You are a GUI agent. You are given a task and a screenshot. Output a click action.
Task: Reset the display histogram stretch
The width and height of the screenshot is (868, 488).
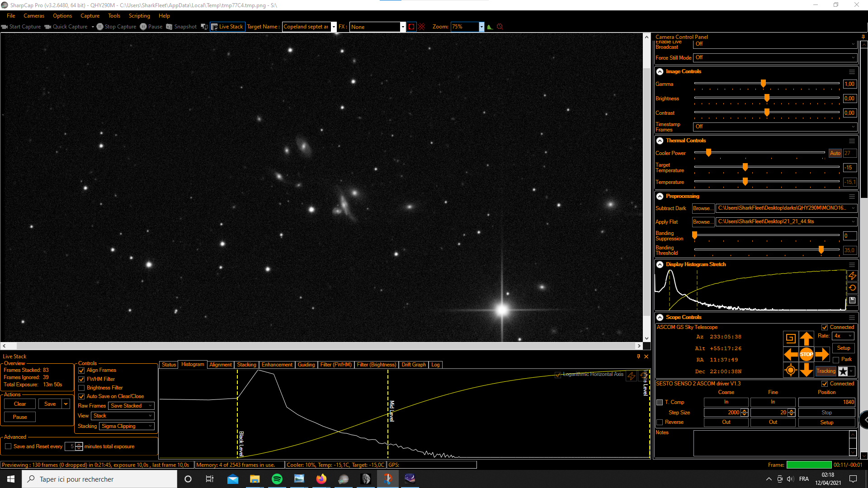(852, 288)
